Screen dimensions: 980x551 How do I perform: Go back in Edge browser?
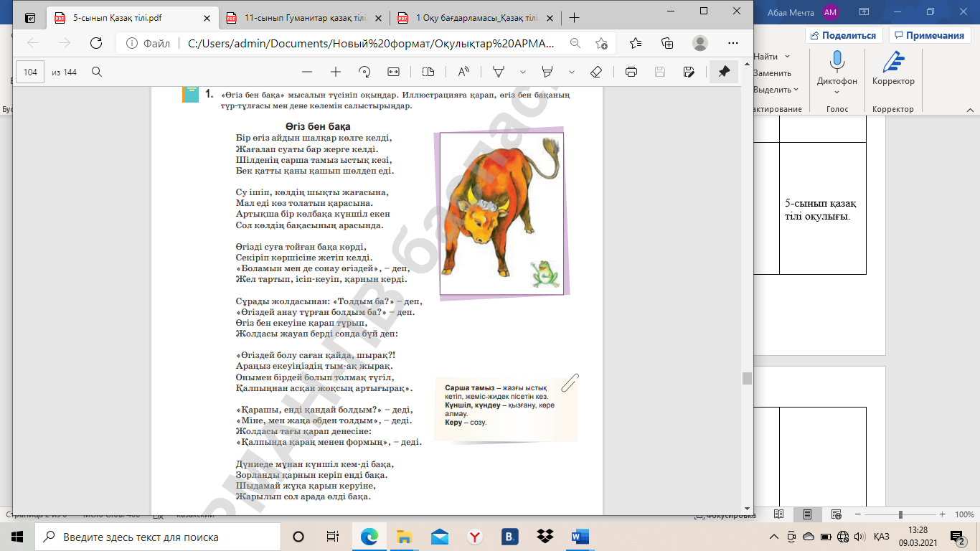point(33,43)
